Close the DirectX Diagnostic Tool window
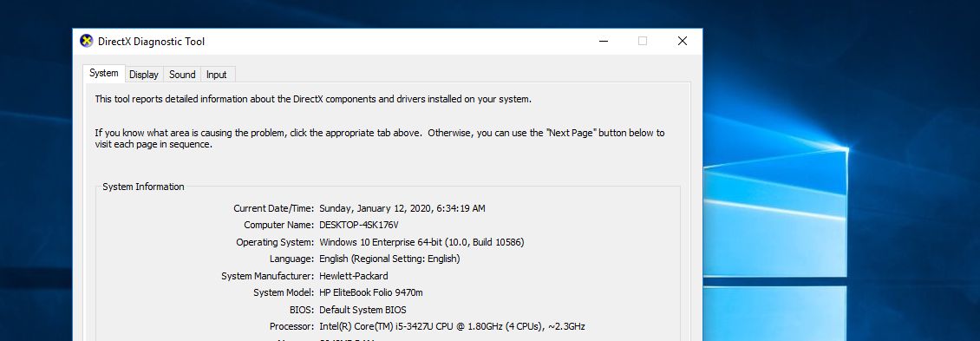The width and height of the screenshot is (980, 341). tap(683, 42)
